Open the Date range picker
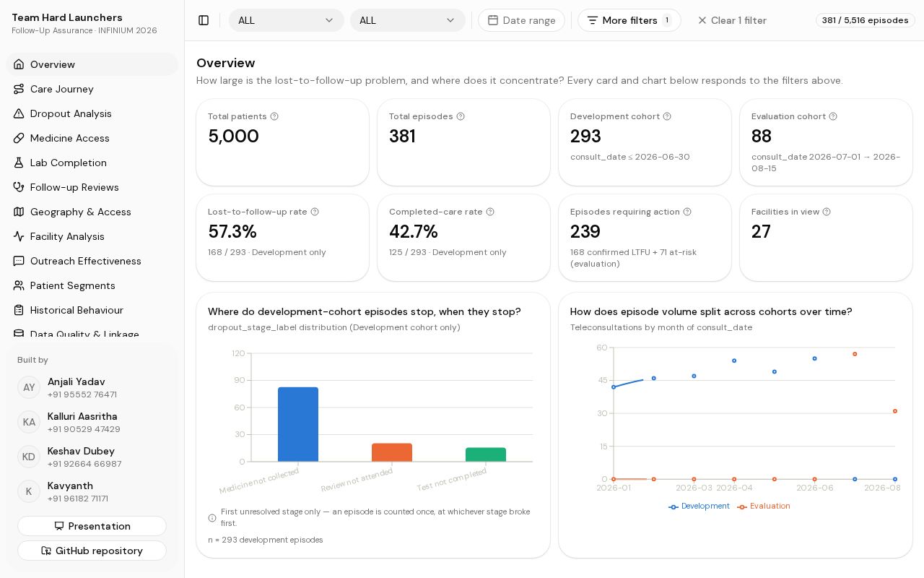 pyautogui.click(x=521, y=20)
